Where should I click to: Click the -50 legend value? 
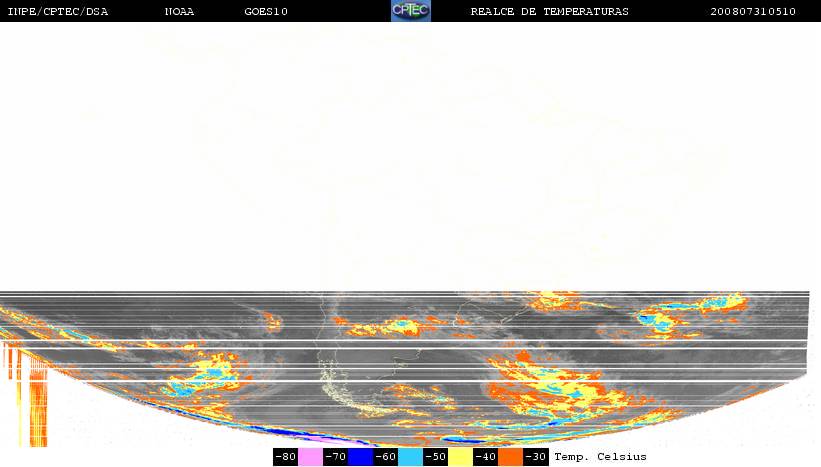[x=436, y=457]
